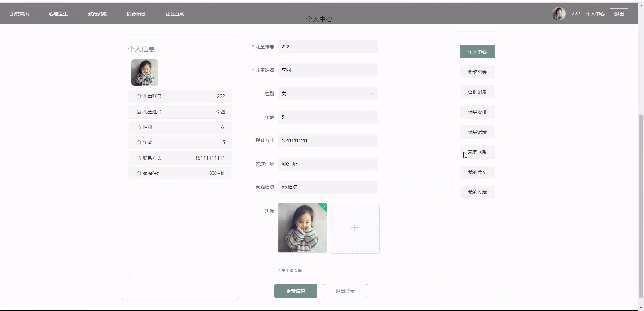Focus the 年龄 input field
Image resolution: width=644 pixels, height=311 pixels.
click(x=328, y=117)
